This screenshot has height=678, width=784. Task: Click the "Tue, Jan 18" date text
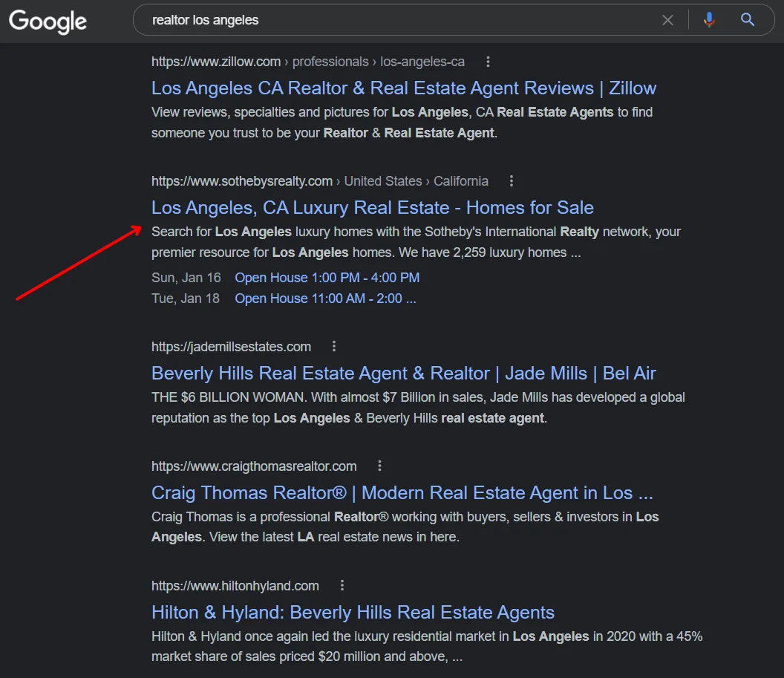(186, 299)
